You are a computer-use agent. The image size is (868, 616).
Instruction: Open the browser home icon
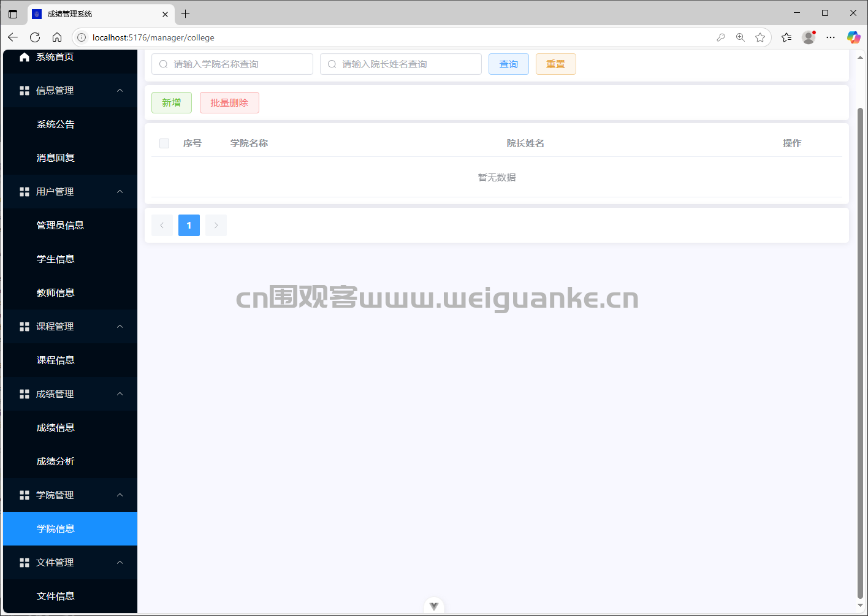coord(57,37)
